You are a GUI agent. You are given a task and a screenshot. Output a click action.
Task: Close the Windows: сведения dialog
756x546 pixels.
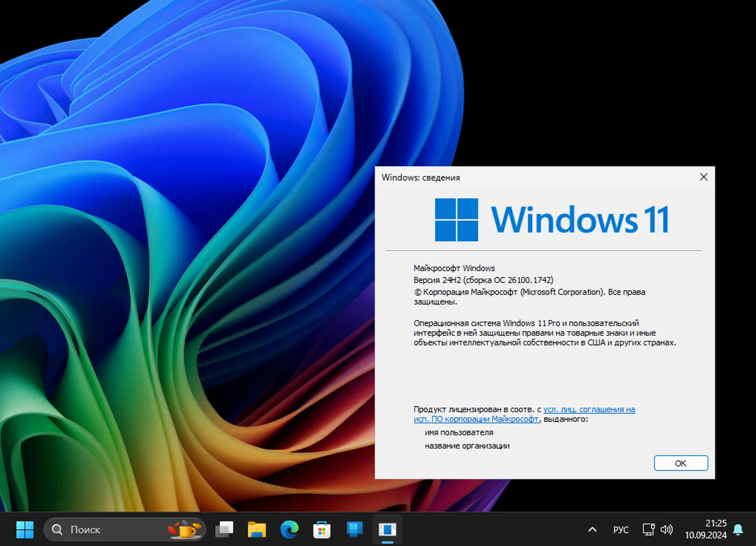click(704, 177)
